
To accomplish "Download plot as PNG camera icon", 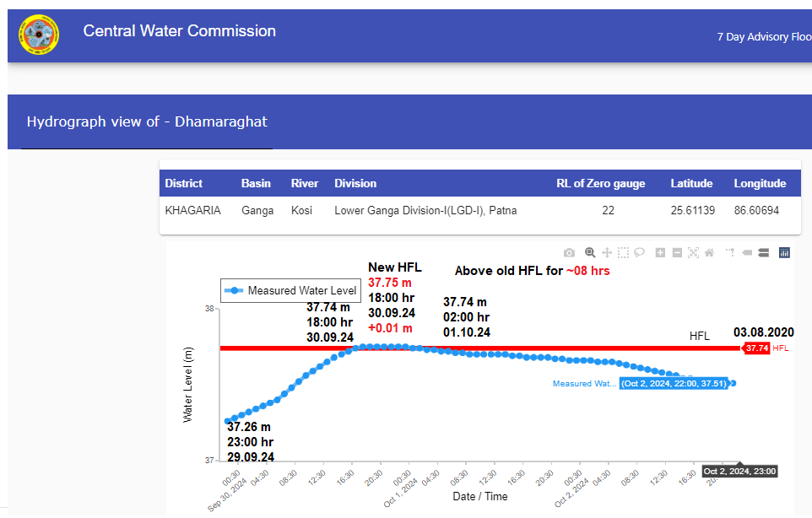I will tap(569, 252).
